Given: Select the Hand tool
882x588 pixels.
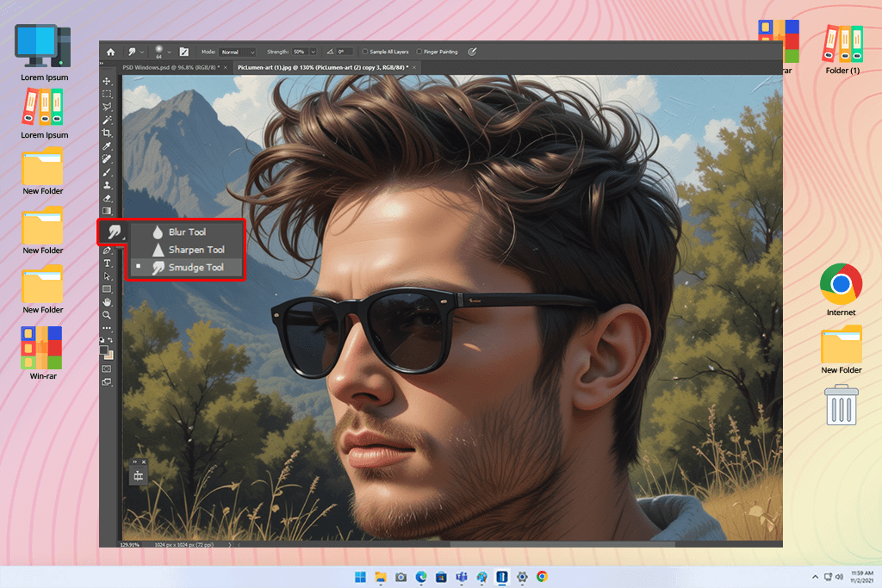Looking at the screenshot, I should click(x=107, y=302).
